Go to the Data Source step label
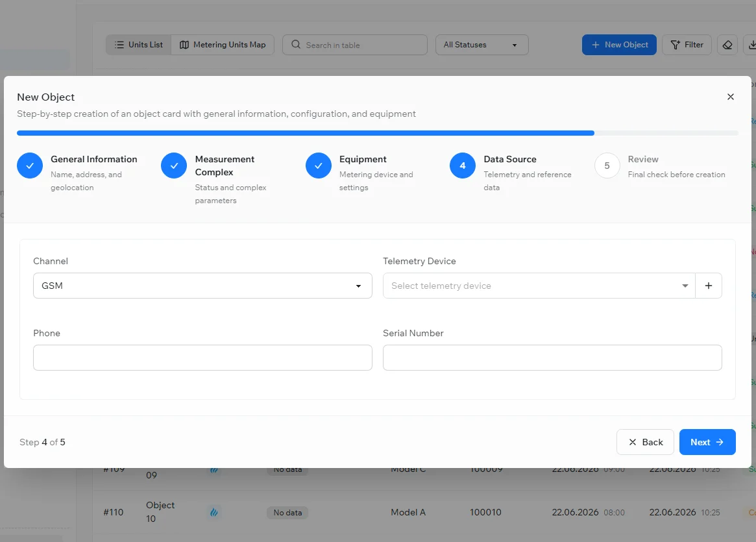The height and width of the screenshot is (542, 756). [x=509, y=159]
